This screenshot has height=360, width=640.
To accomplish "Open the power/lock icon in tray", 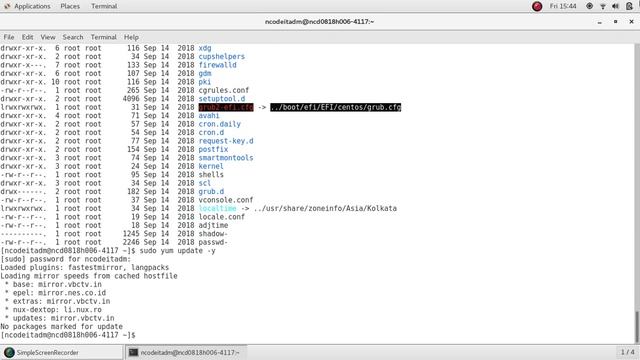I will tap(629, 6).
